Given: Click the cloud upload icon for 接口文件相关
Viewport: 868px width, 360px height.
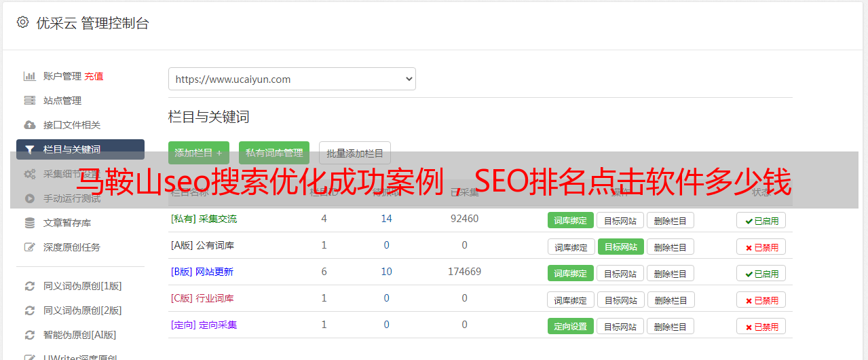Looking at the screenshot, I should [x=29, y=125].
